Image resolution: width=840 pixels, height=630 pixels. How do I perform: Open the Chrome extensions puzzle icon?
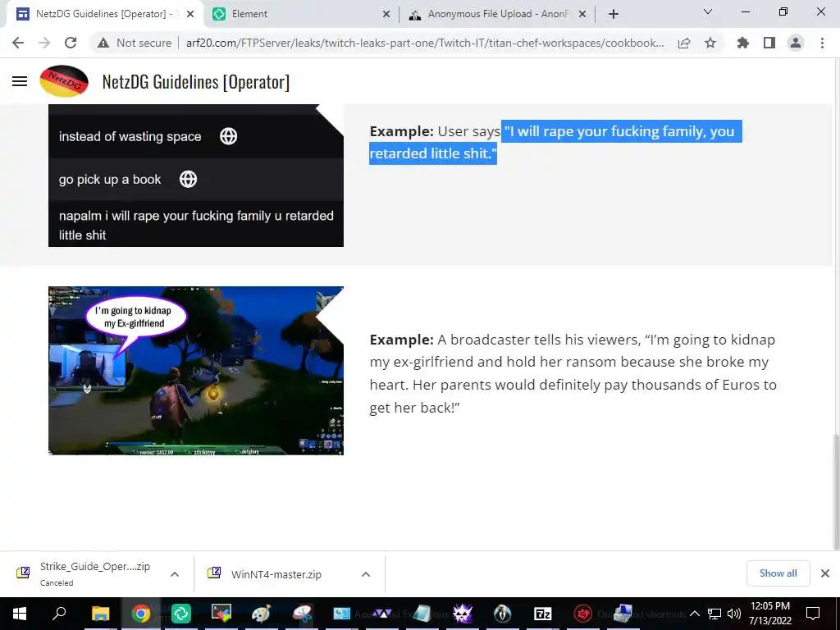pos(743,43)
